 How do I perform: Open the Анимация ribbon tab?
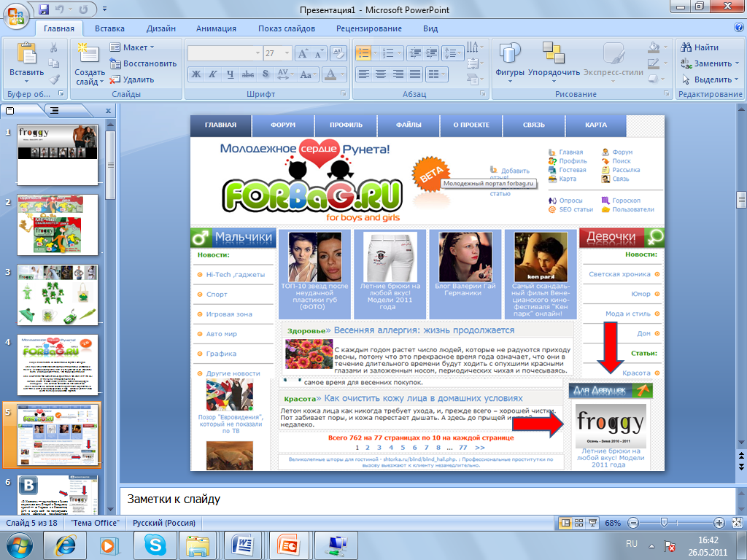coord(216,28)
